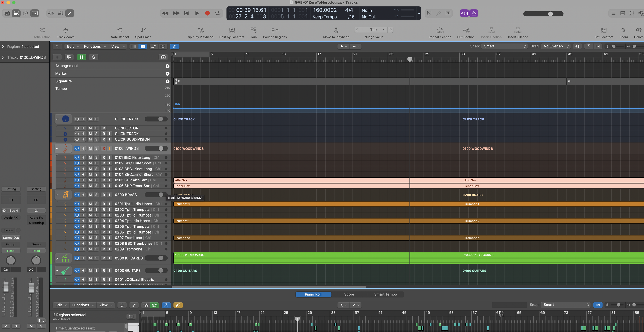Switch to the Score tab
The height and width of the screenshot is (332, 644).
(x=349, y=294)
